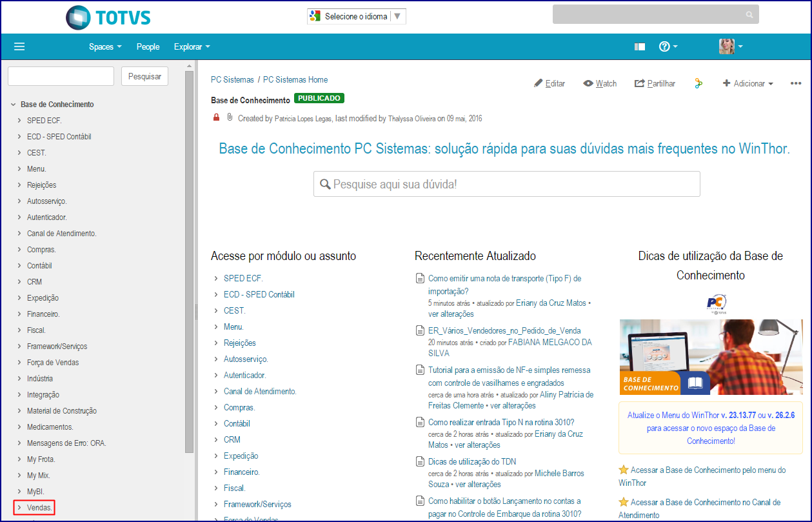Image resolution: width=812 pixels, height=522 pixels.
Task: Click the Google translate icon
Action: (x=315, y=16)
